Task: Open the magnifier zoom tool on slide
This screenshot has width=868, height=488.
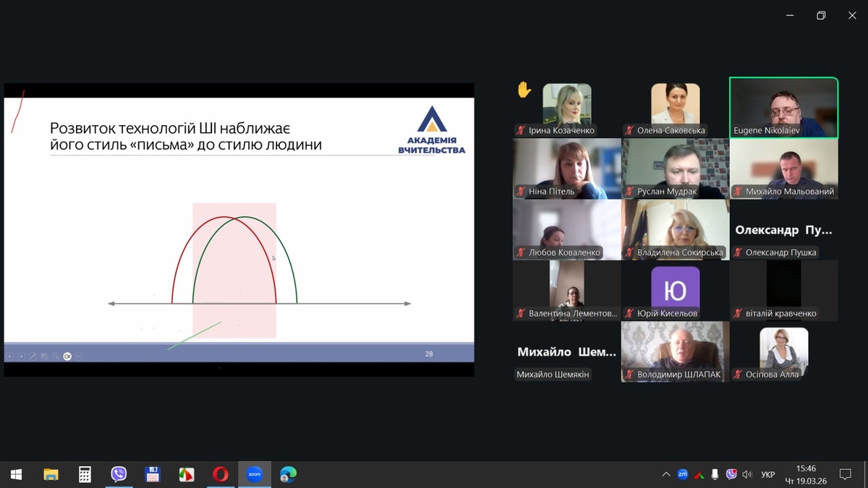Action: (x=56, y=356)
